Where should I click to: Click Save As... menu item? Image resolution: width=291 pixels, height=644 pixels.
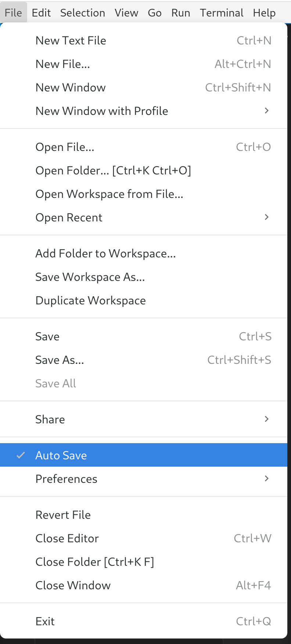tap(60, 360)
